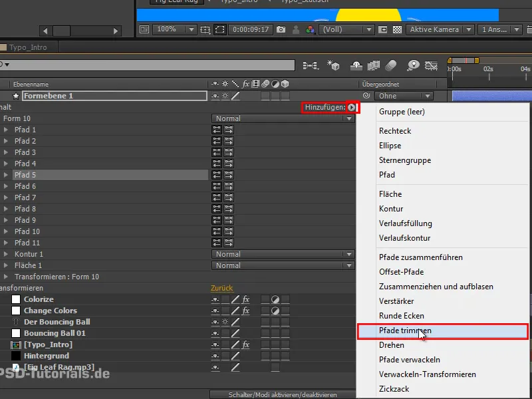Open the Ohne parent dropdown for Formebene 1
The height and width of the screenshot is (399, 532).
coord(404,96)
